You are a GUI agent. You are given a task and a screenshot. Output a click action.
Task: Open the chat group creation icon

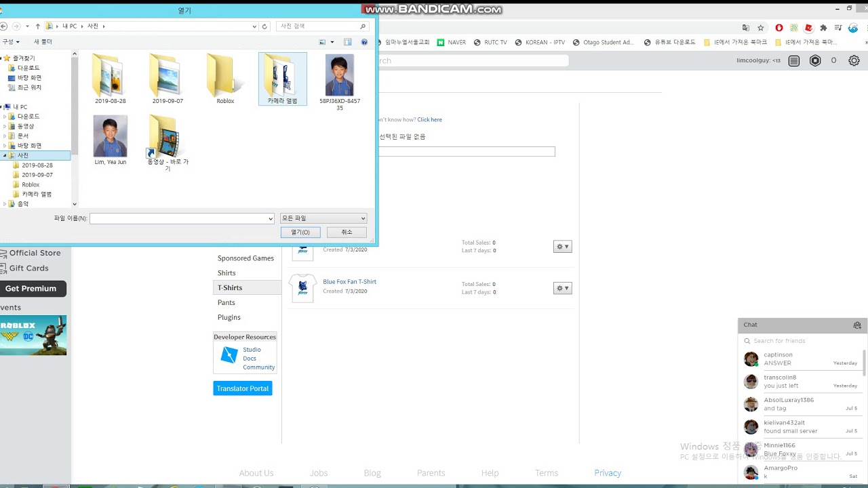click(857, 325)
